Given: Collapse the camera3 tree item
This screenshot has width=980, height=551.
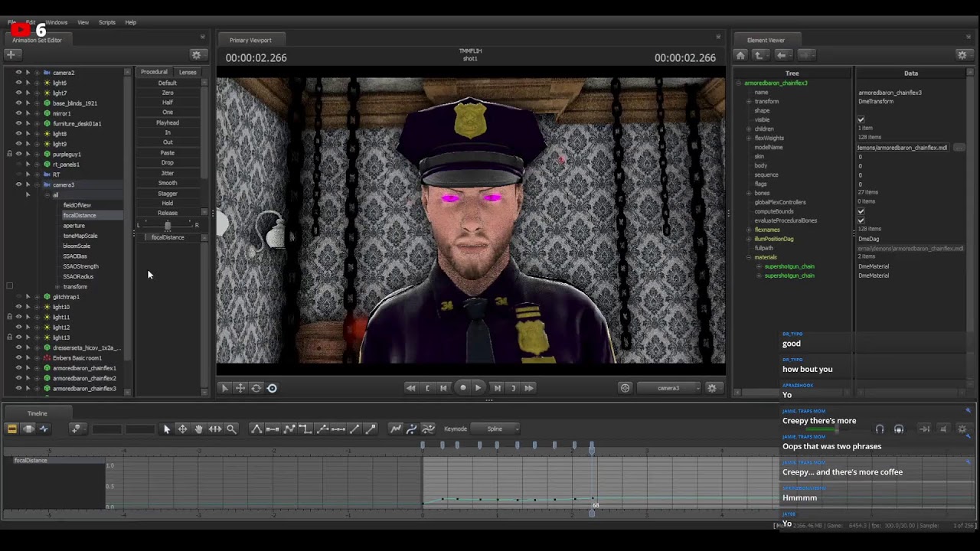Looking at the screenshot, I should pyautogui.click(x=36, y=184).
